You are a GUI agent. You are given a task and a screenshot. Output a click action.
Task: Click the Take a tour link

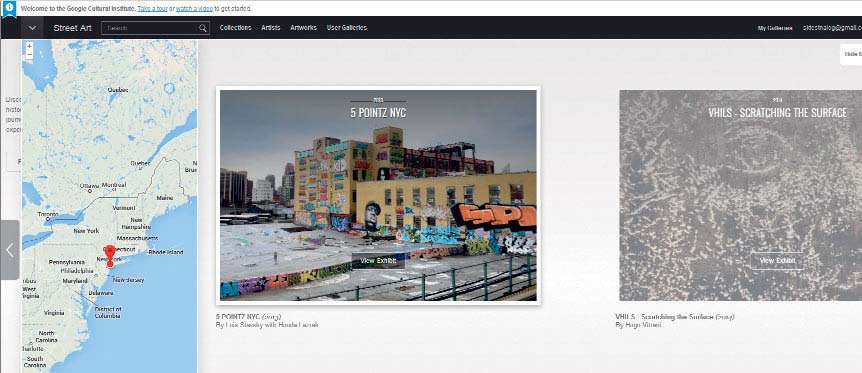click(x=152, y=9)
